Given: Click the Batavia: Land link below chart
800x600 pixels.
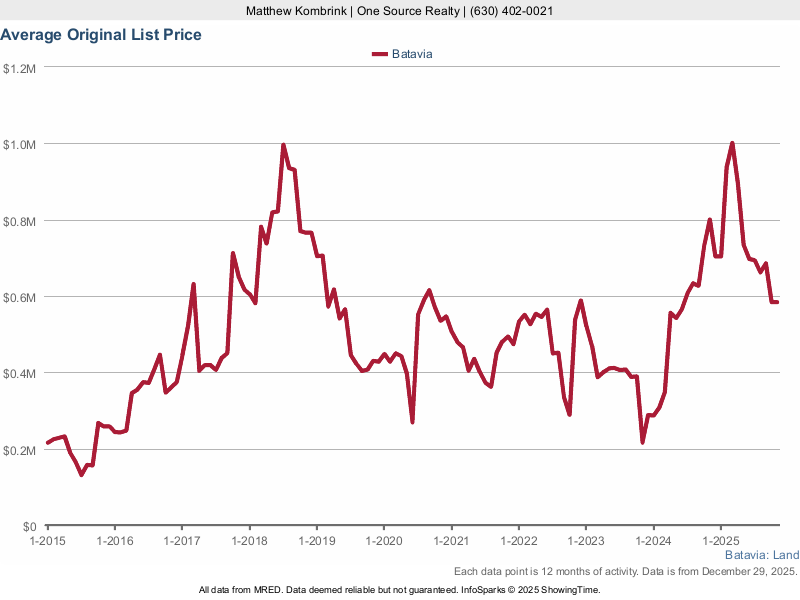Looking at the screenshot, I should (x=761, y=555).
